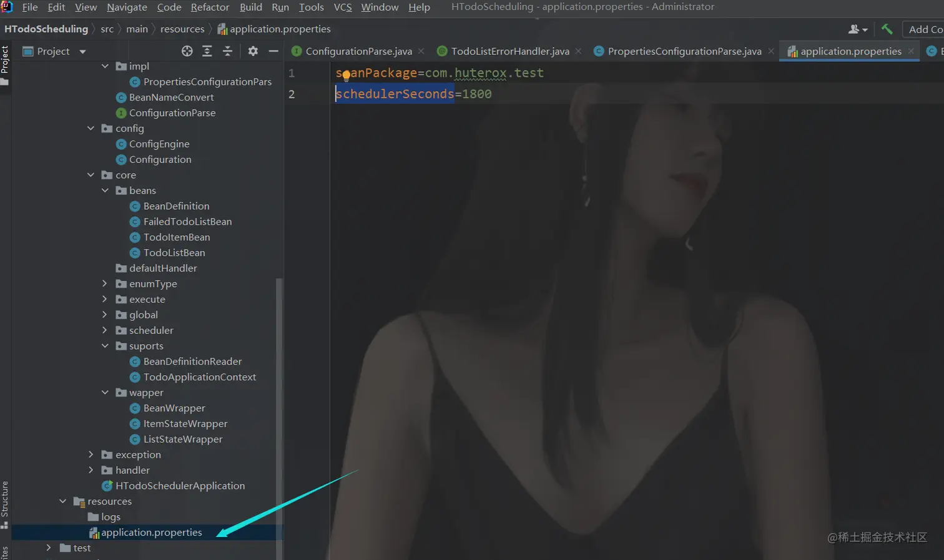Click src in the breadcrumb
The height and width of the screenshot is (560, 944).
click(x=107, y=29)
